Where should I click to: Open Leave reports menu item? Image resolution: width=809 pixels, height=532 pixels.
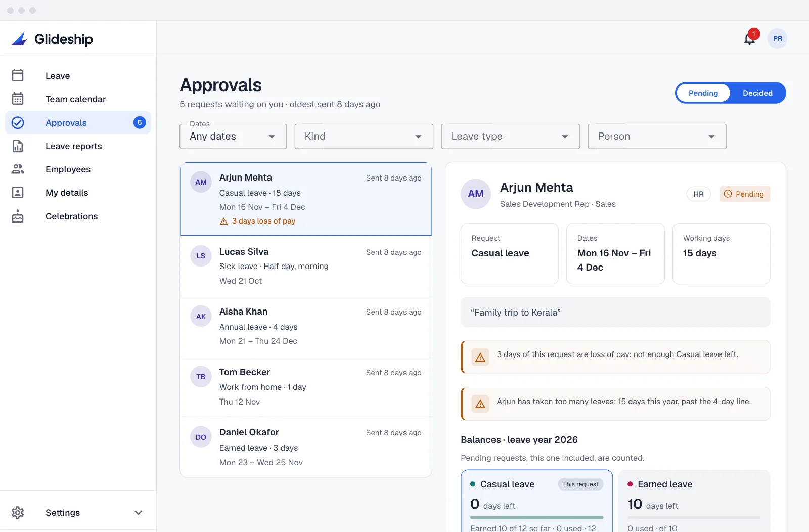[x=78, y=146]
